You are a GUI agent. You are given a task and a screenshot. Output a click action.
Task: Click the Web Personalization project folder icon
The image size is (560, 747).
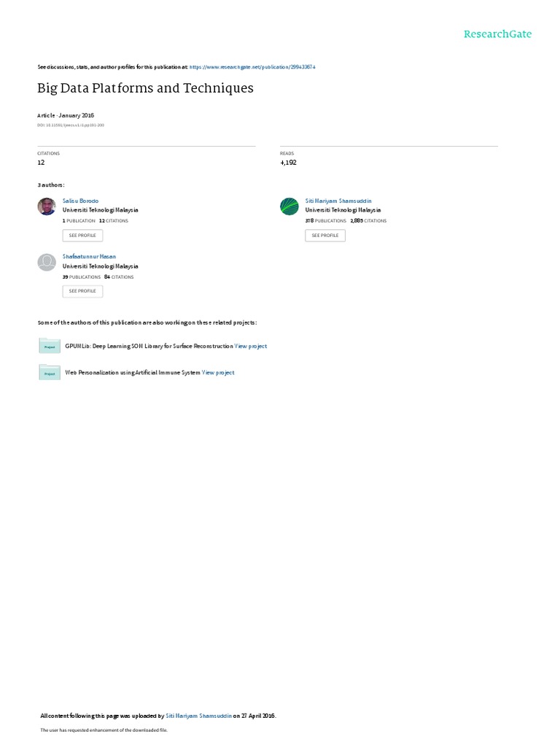(50, 372)
